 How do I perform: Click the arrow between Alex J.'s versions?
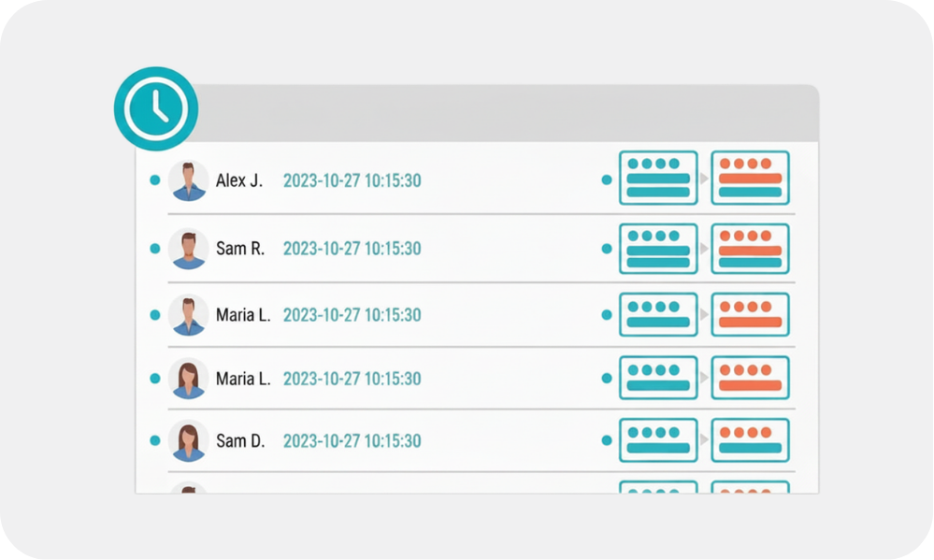point(705,179)
